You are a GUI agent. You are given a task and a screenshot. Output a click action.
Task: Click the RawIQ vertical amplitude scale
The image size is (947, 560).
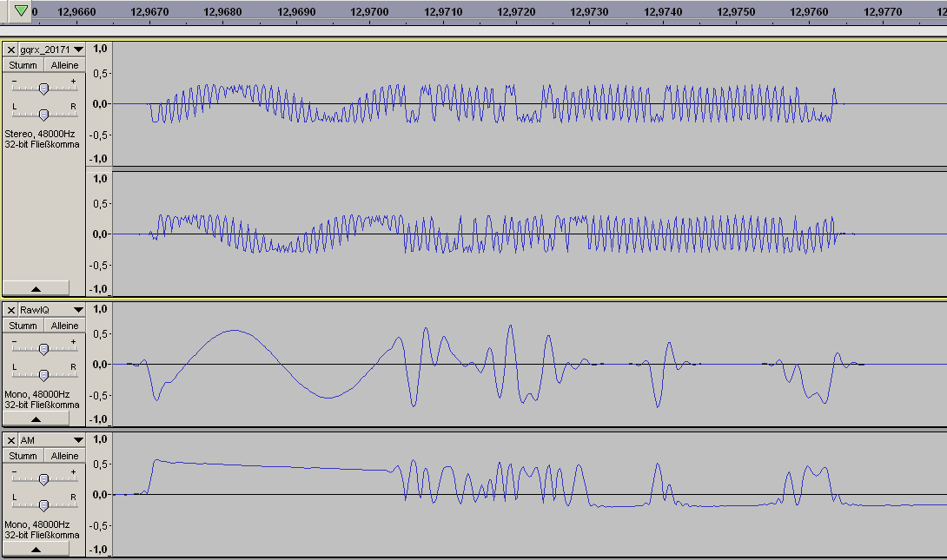(x=99, y=365)
